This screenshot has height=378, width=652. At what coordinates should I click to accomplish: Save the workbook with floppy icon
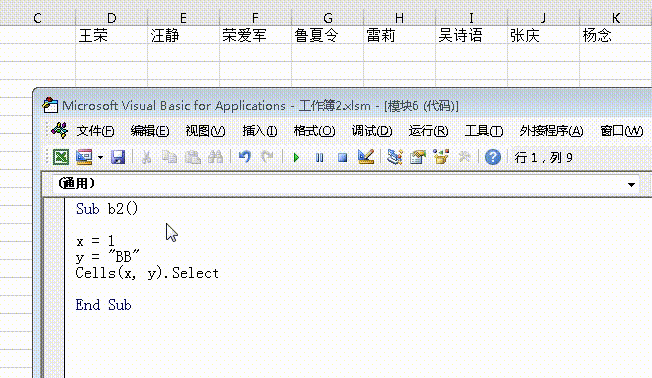[118, 157]
